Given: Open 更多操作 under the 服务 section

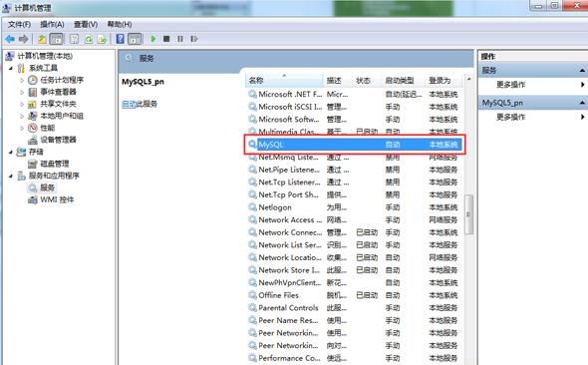Looking at the screenshot, I should pos(510,85).
